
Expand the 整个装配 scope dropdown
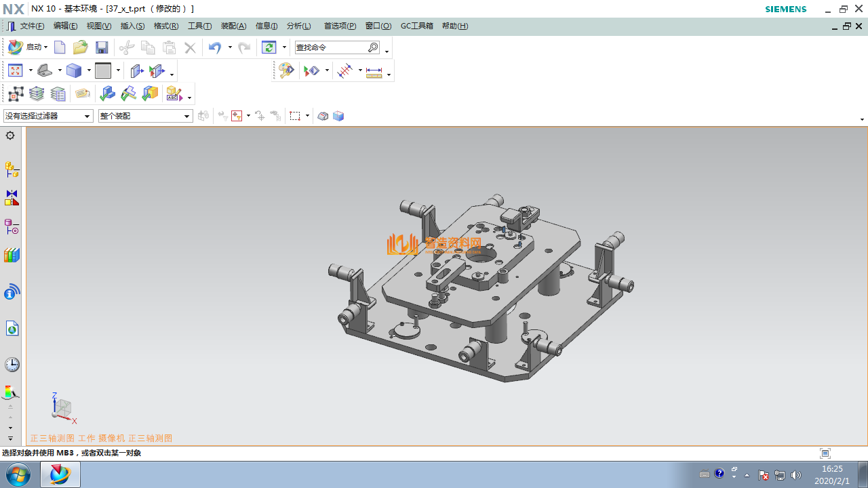(x=187, y=117)
